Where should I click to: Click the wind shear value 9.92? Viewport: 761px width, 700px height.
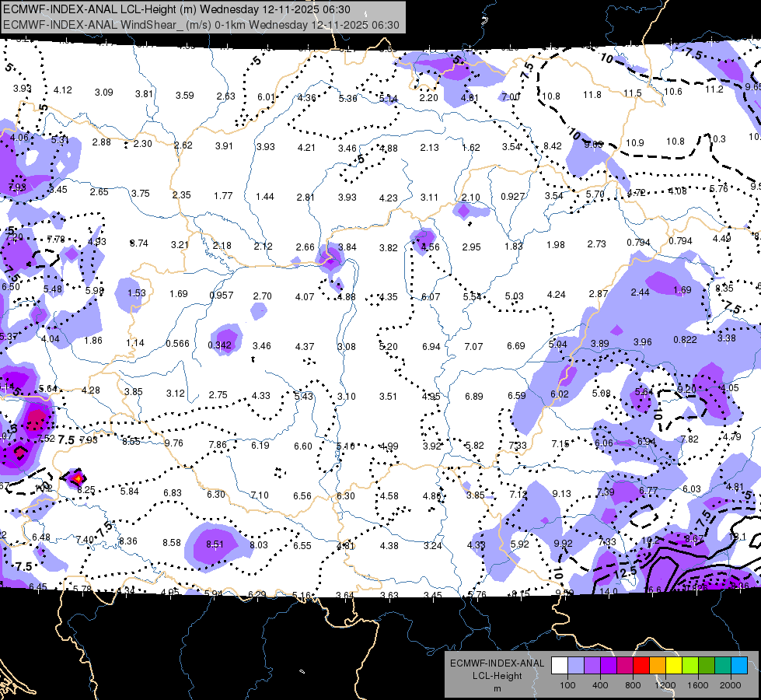point(563,544)
